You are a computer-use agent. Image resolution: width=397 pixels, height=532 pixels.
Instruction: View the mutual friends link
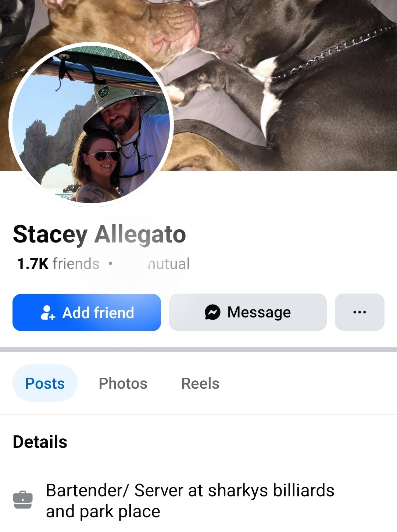coord(169,263)
